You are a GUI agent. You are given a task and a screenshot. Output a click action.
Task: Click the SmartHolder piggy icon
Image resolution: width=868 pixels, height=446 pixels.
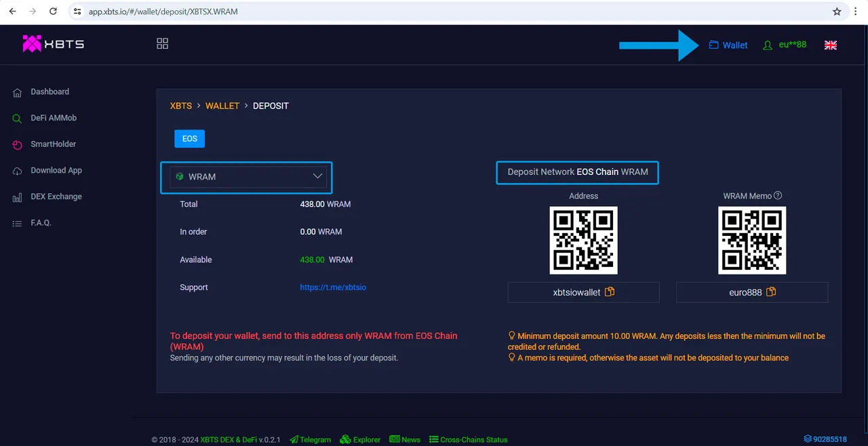pos(17,145)
